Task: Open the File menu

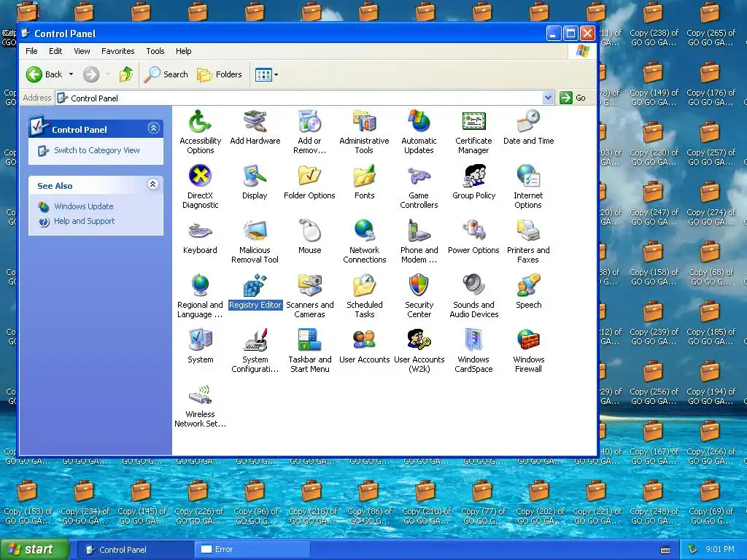Action: click(31, 51)
